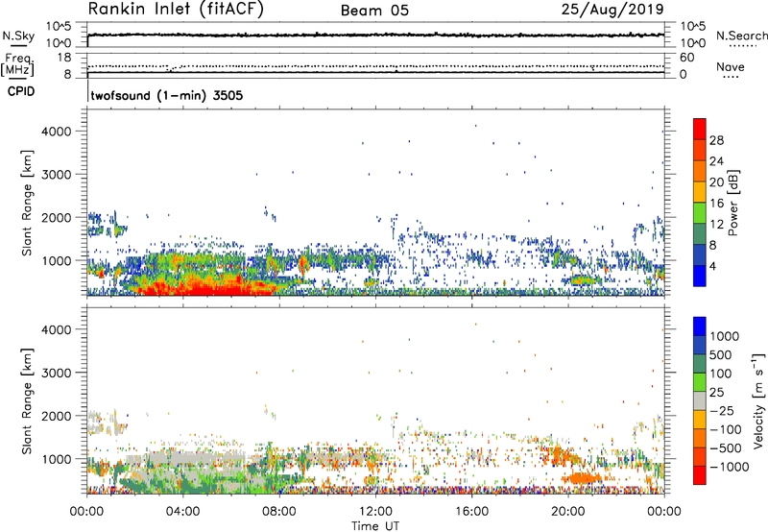Click the '12:00' time axis label
The width and height of the screenshot is (768, 532).
375,512
